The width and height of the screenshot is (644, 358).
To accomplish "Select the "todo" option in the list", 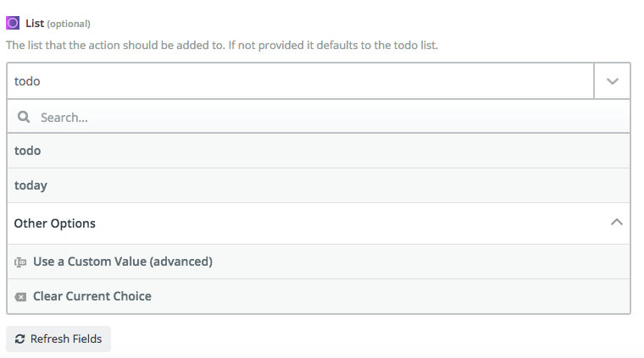I will pyautogui.click(x=28, y=151).
